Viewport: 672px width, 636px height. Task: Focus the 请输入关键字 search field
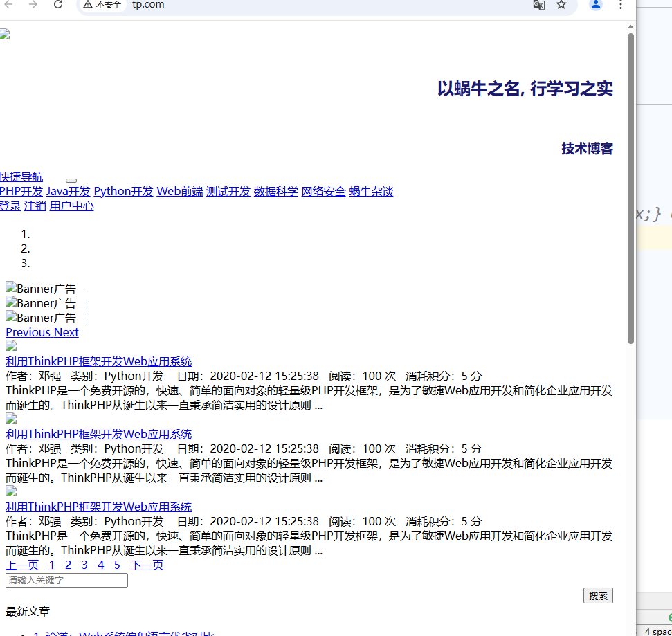tap(67, 580)
